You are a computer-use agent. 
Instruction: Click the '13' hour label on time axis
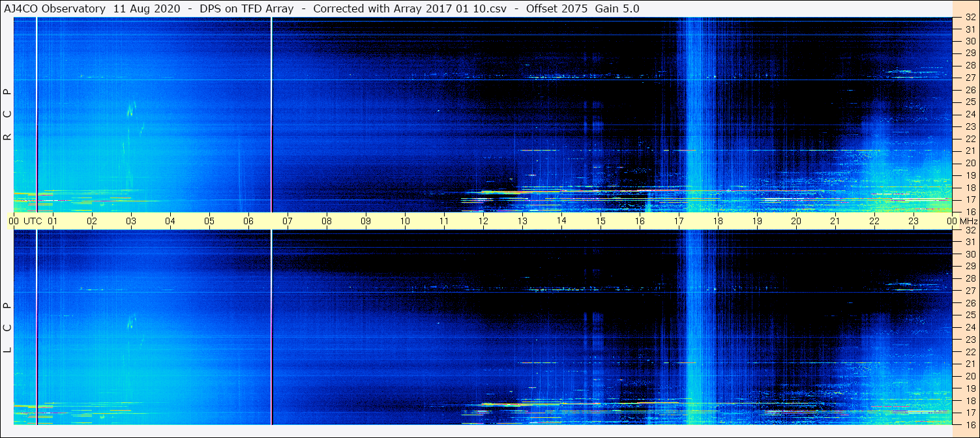[x=522, y=221]
